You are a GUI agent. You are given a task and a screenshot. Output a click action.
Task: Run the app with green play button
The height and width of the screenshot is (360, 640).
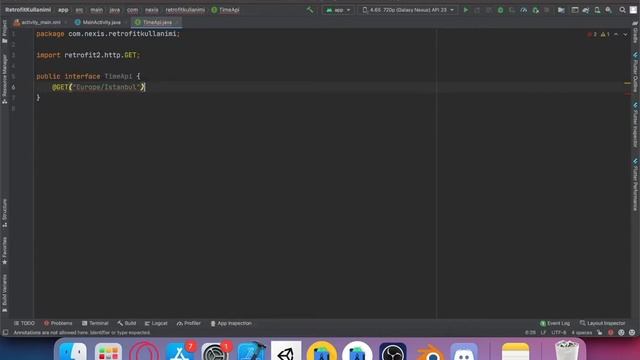pyautogui.click(x=466, y=10)
